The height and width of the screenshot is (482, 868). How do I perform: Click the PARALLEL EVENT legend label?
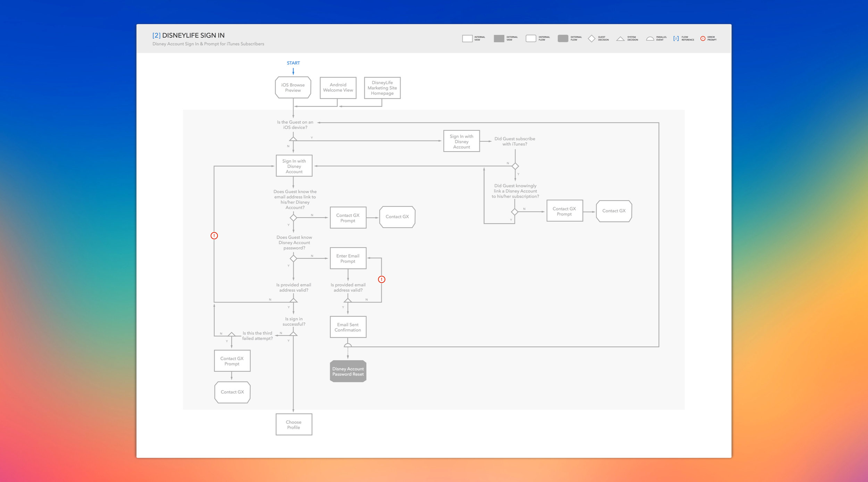[661, 39]
